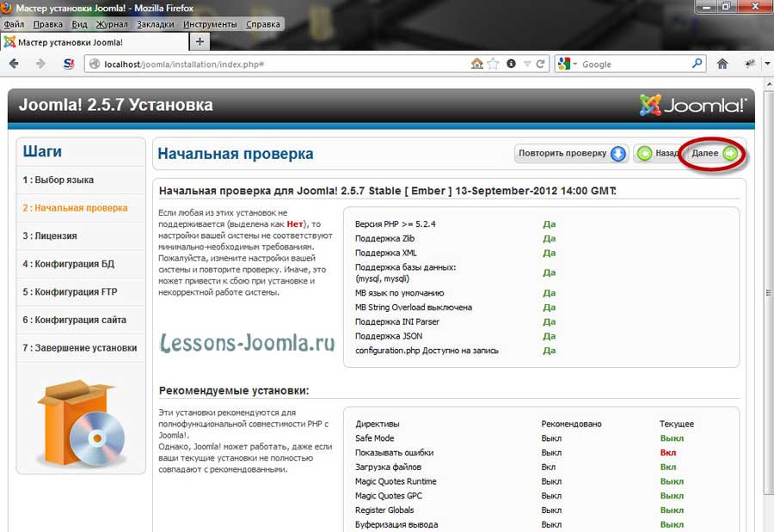Click the Magic Quotes GPC label
Image resolution: width=774 pixels, height=532 pixels.
389,496
